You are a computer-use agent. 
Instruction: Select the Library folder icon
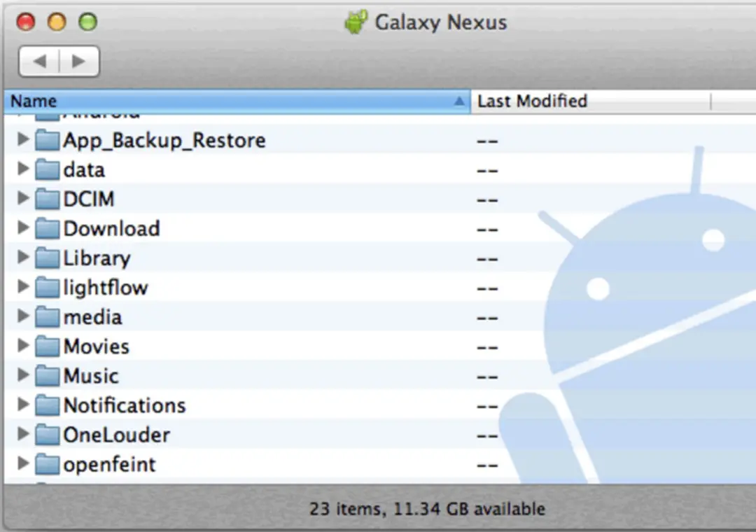(48, 258)
